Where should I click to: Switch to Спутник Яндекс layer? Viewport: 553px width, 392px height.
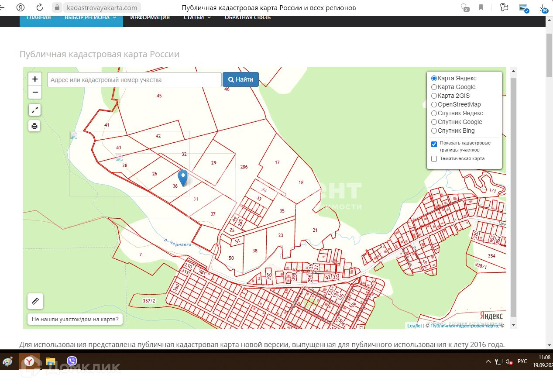tap(434, 113)
